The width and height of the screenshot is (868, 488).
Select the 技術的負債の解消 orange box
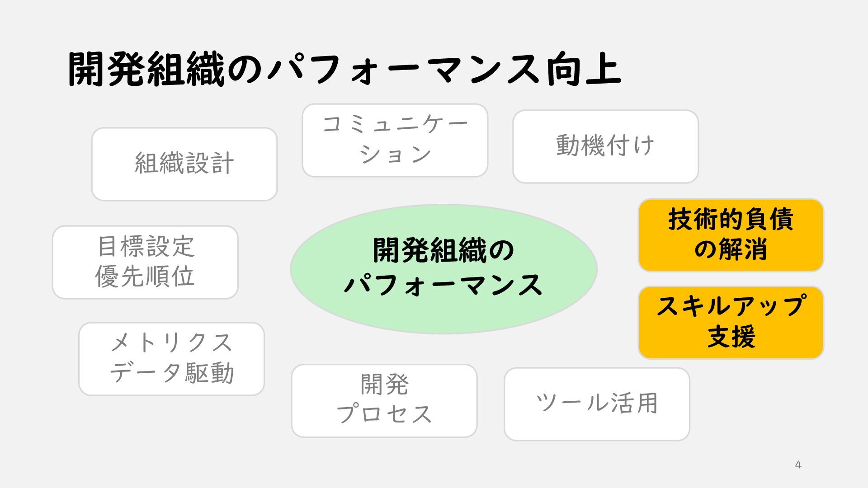(731, 235)
